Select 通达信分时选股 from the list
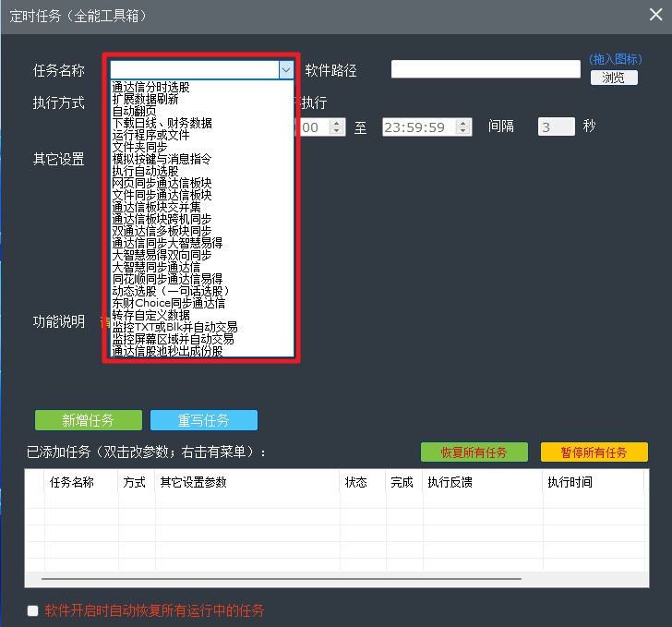Screen dimensions: 672x627 pos(150,87)
